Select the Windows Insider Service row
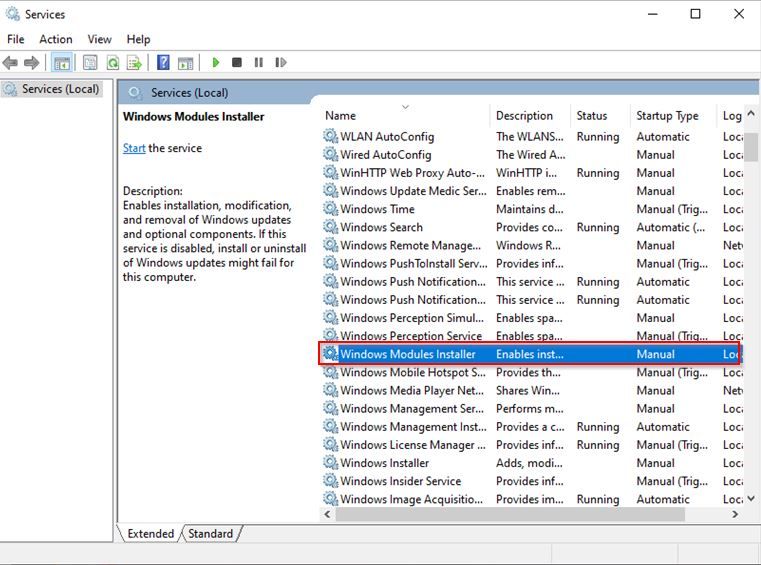The width and height of the screenshot is (761, 565). click(x=532, y=481)
